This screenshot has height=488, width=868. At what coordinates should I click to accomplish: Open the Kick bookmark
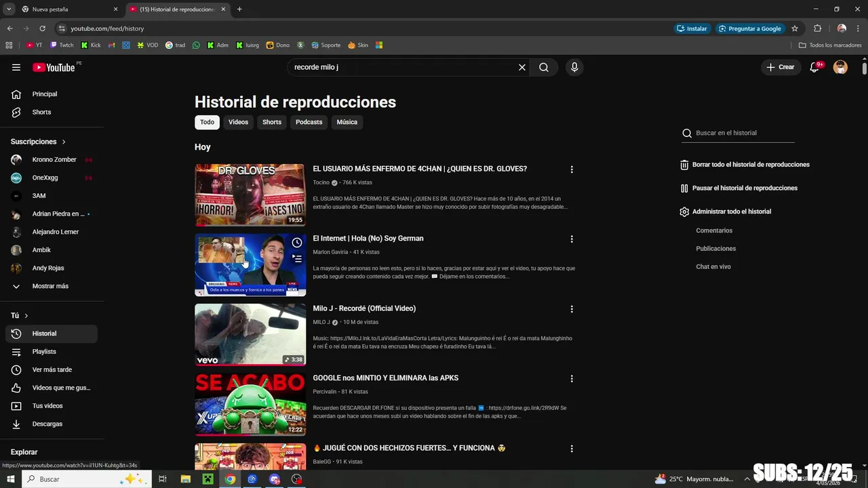tap(91, 45)
